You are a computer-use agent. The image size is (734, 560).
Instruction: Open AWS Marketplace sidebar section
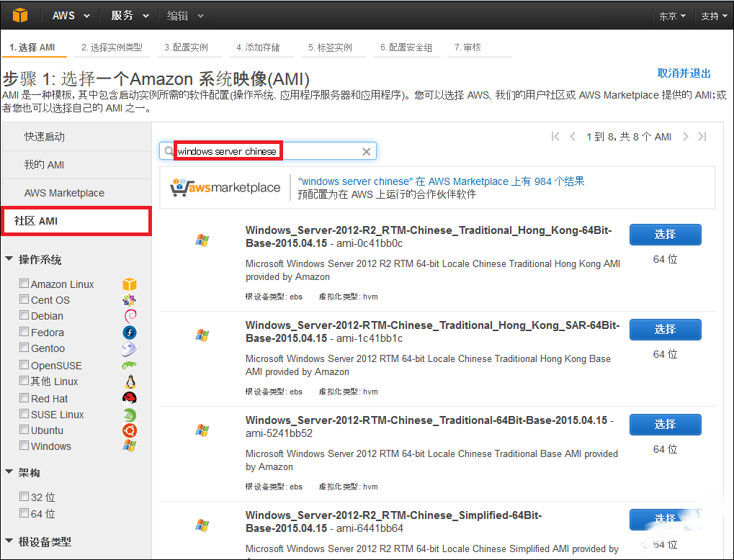tap(77, 193)
